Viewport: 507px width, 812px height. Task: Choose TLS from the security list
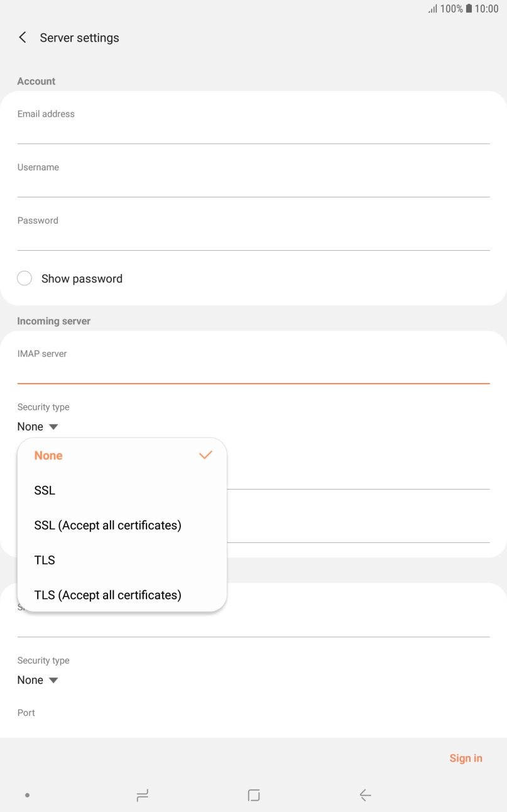(x=44, y=559)
